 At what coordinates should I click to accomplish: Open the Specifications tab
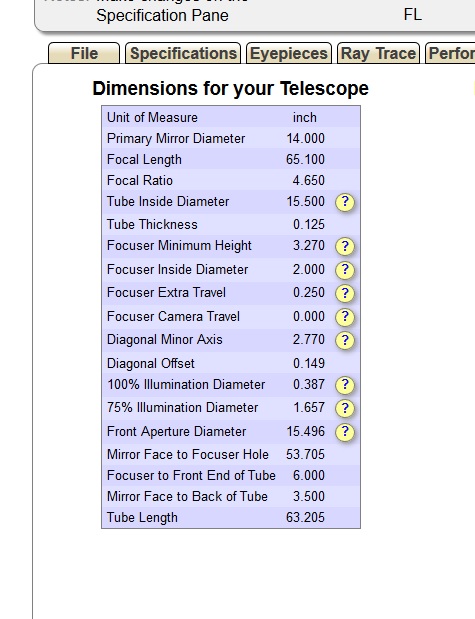183,53
